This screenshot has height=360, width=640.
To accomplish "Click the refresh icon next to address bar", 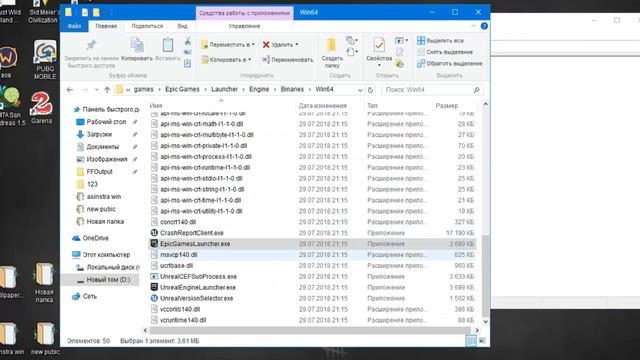I will tap(371, 89).
